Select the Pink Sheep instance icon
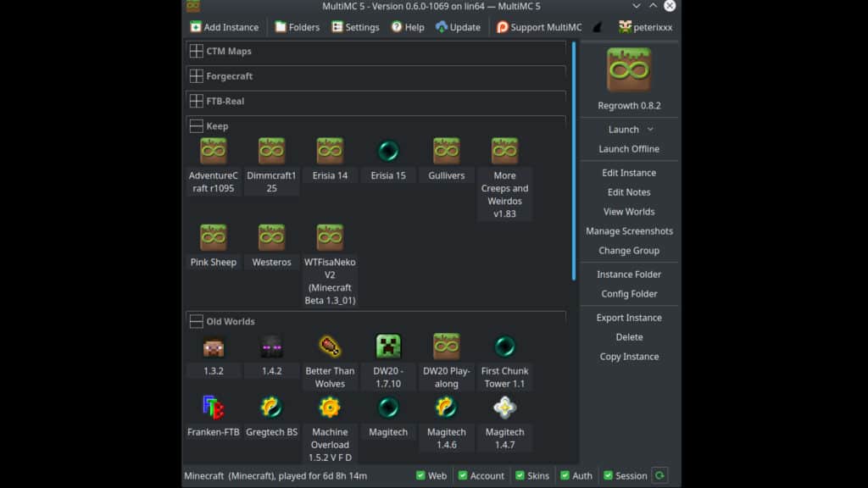The height and width of the screenshot is (488, 868). [x=213, y=237]
